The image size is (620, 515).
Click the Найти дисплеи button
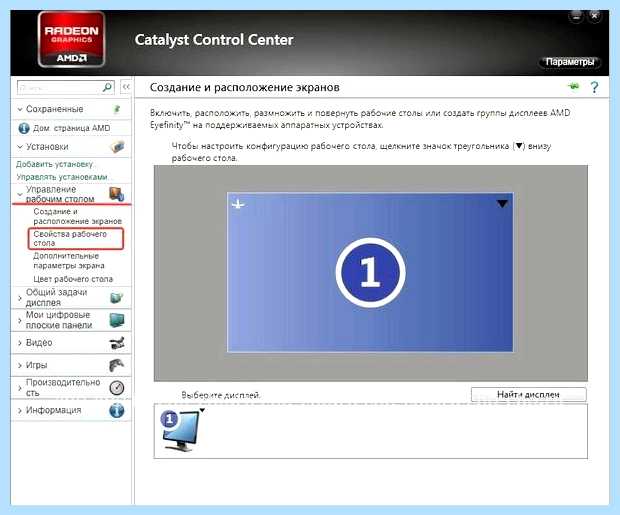528,394
